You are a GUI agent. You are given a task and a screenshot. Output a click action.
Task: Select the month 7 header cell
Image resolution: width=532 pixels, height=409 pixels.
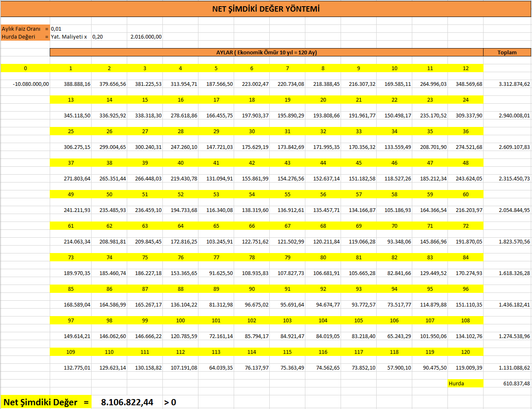(x=288, y=68)
